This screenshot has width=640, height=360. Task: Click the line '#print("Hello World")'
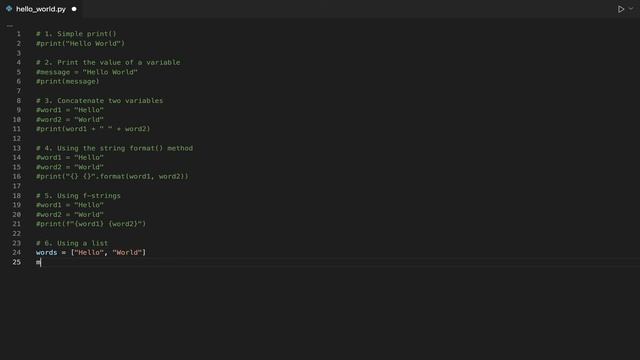pyautogui.click(x=80, y=43)
